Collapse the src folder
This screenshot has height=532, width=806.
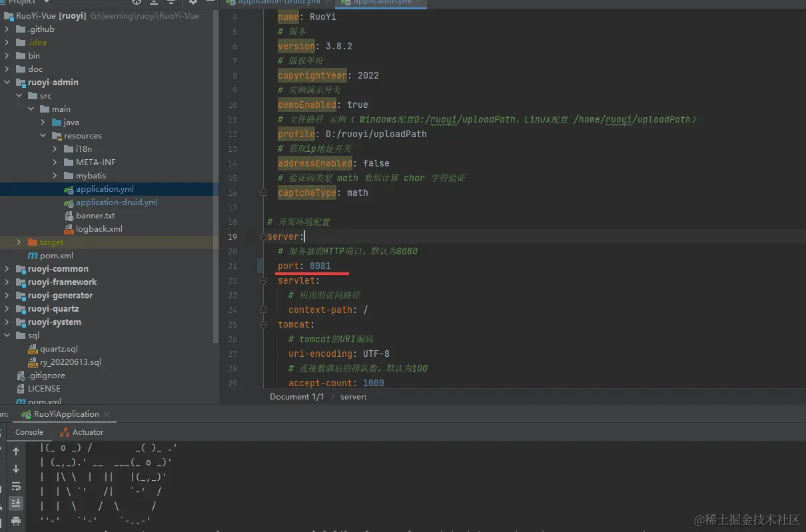pyautogui.click(x=19, y=96)
